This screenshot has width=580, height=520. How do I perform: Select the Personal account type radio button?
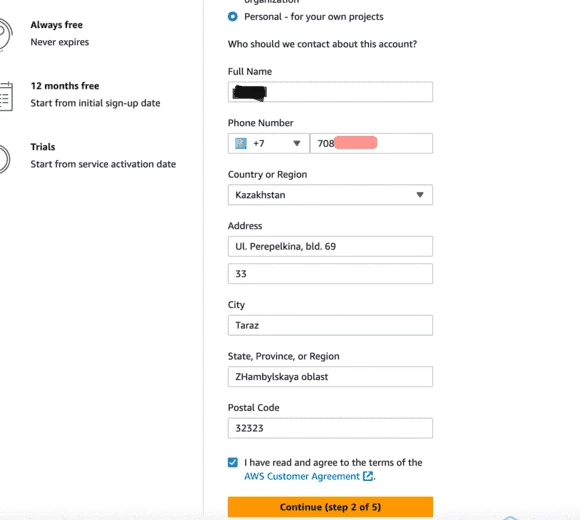[x=233, y=17]
